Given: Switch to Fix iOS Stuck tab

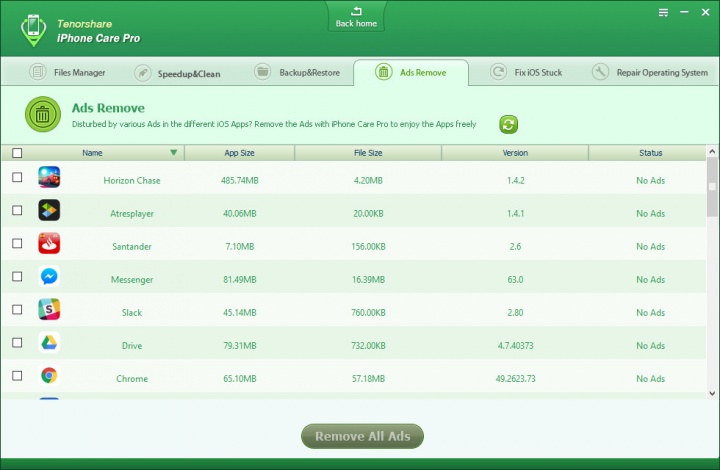Looking at the screenshot, I should tap(526, 72).
